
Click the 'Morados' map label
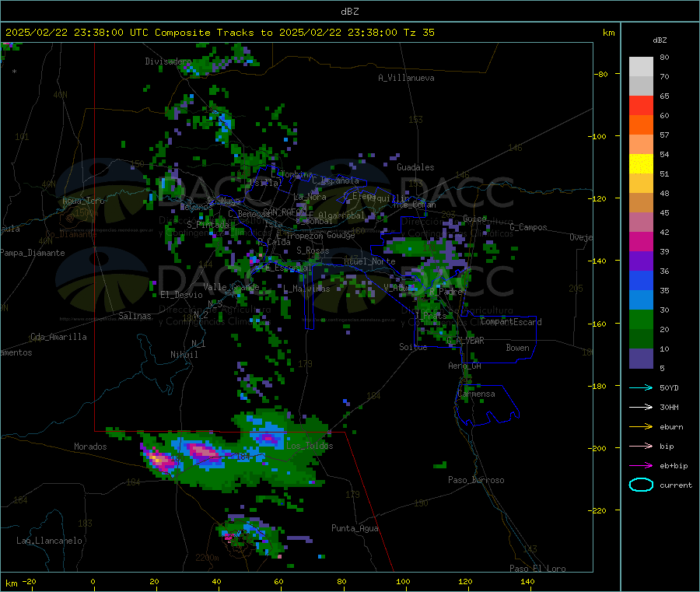pos(90,447)
